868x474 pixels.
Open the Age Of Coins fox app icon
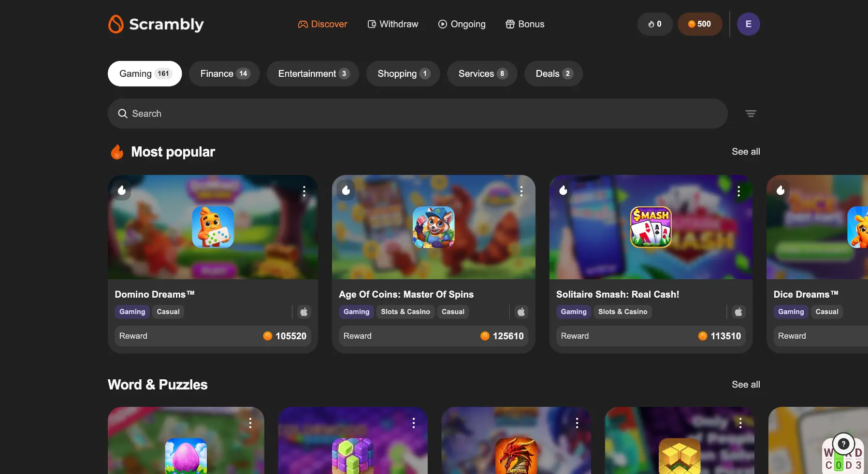[x=434, y=227]
